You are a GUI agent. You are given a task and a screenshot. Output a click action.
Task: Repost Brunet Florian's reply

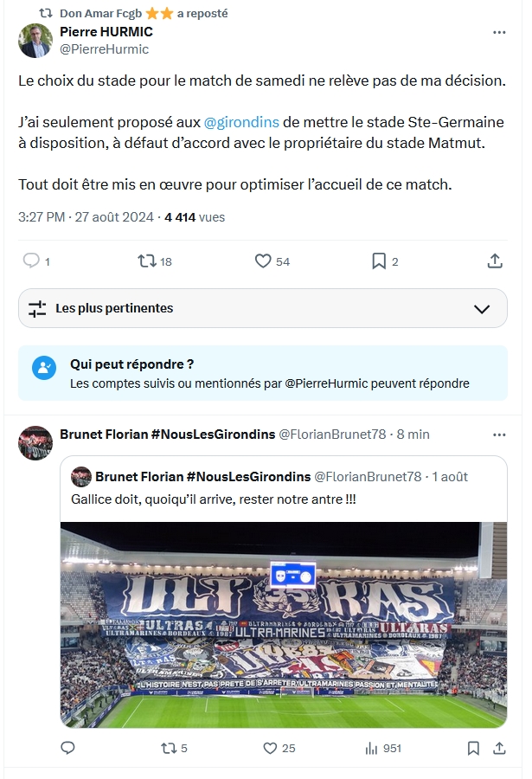click(x=169, y=748)
